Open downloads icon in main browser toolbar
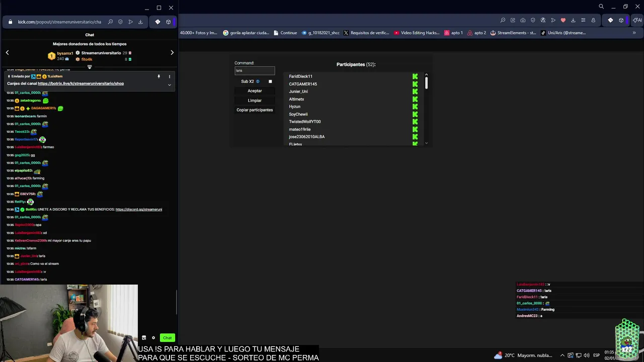Screen dimensions: 644x362 [573, 20]
